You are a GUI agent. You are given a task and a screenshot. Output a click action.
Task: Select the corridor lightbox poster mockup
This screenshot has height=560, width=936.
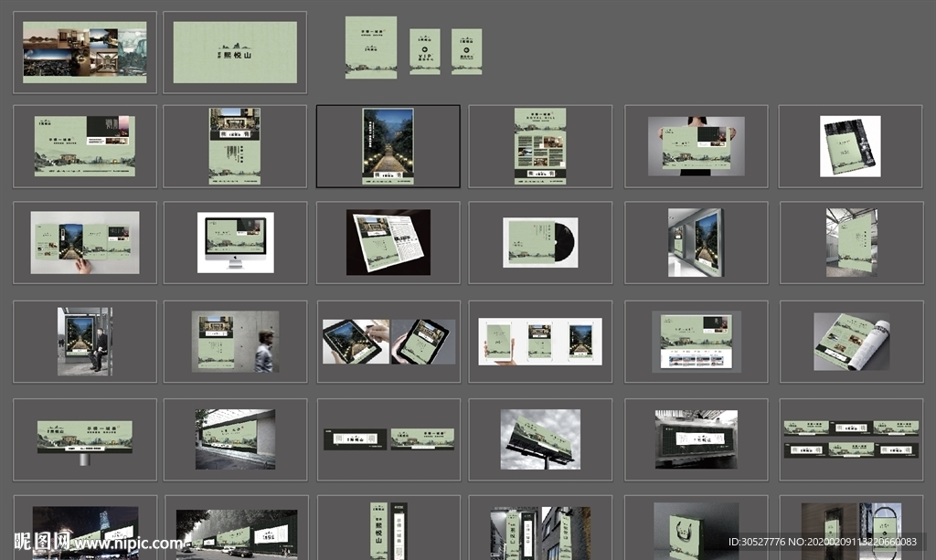696,242
